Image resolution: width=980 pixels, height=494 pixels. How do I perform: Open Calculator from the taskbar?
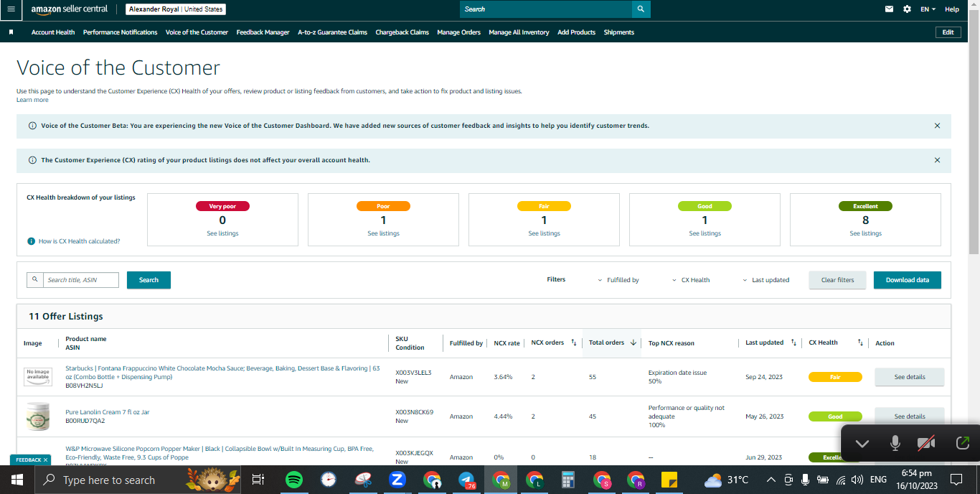pyautogui.click(x=568, y=480)
